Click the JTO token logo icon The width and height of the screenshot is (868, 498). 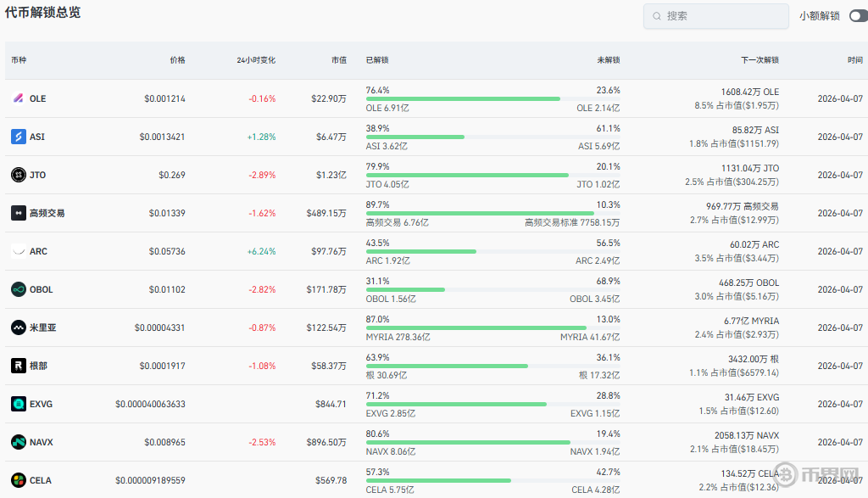pyautogui.click(x=19, y=175)
